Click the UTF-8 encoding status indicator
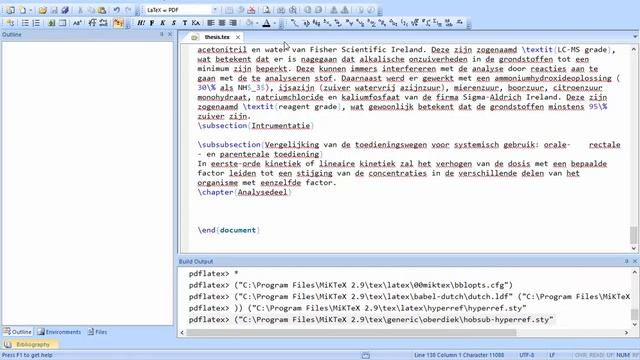The width and height of the screenshot is (640, 360). (527, 355)
